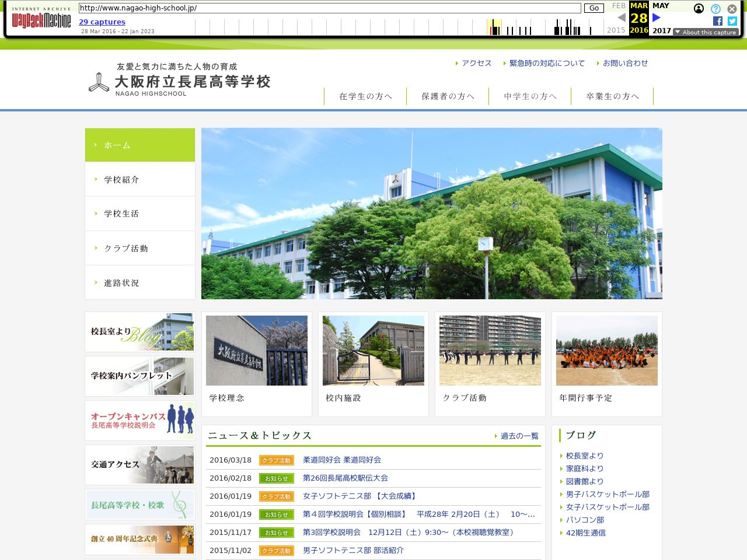Click the Wayback URL input field
747x560 pixels.
[x=330, y=8]
